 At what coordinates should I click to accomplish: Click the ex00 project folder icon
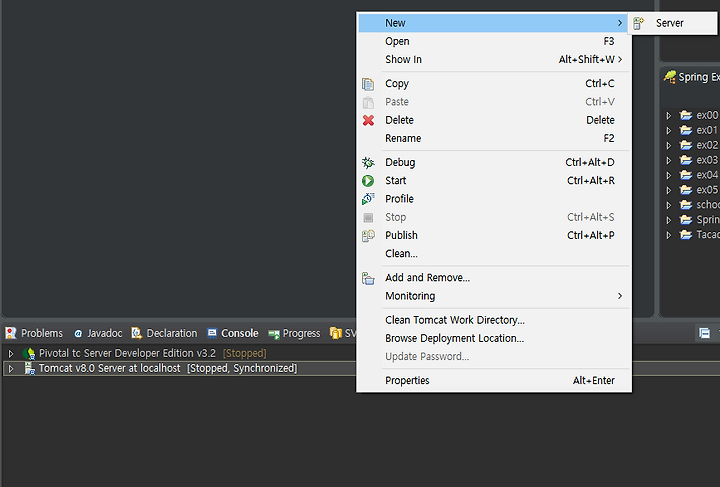(686, 115)
